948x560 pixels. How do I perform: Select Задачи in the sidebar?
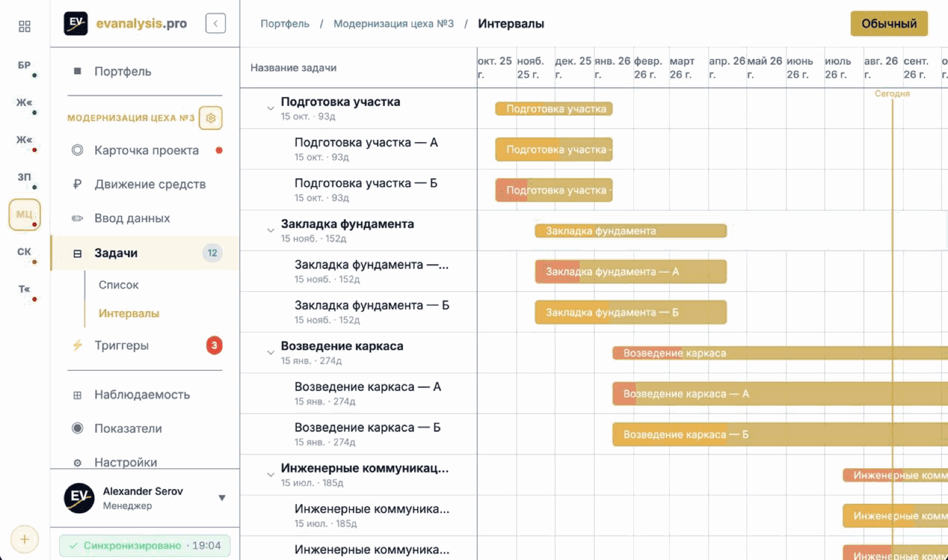[x=145, y=253]
